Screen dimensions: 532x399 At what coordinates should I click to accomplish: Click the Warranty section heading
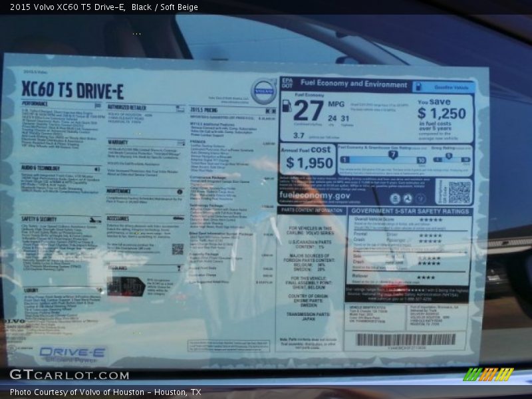[118, 142]
